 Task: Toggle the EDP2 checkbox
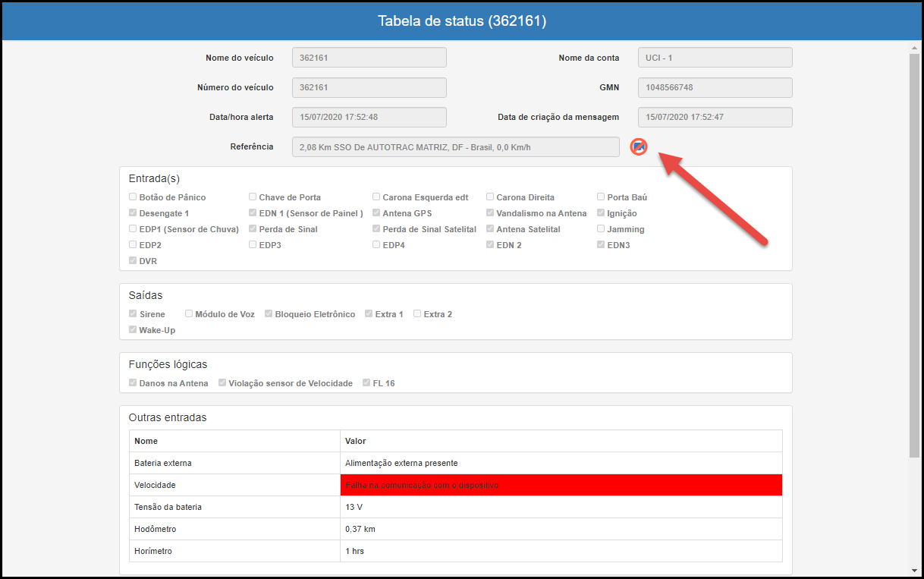[133, 245]
